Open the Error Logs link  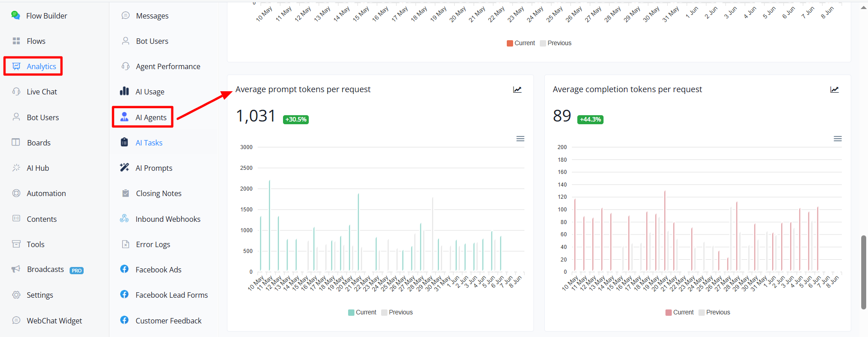click(153, 244)
